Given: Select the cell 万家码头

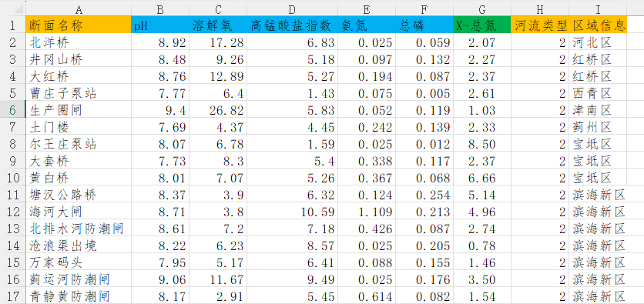Looking at the screenshot, I should [79, 262].
